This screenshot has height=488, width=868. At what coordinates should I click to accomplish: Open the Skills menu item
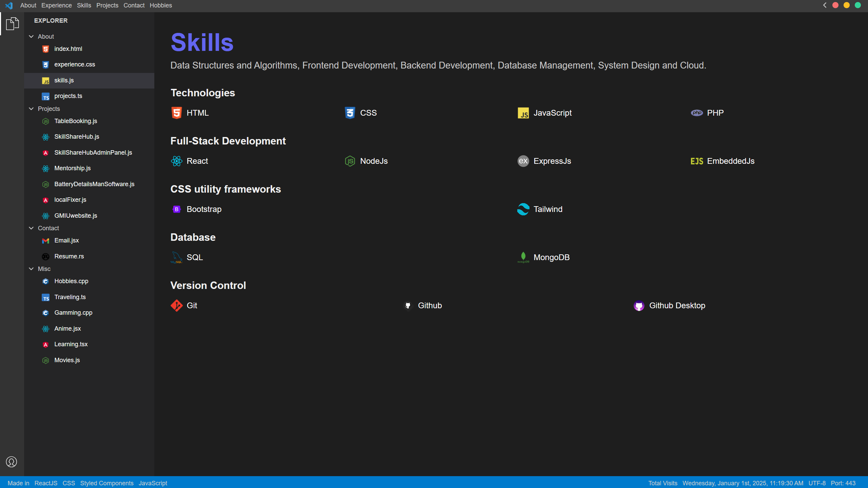coord(84,5)
